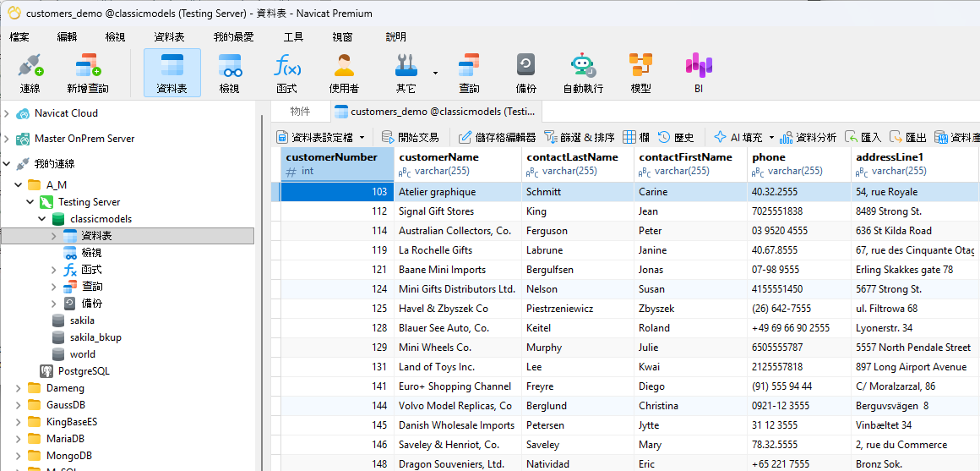Open 歷史 history
980x471 pixels.
[x=676, y=137]
